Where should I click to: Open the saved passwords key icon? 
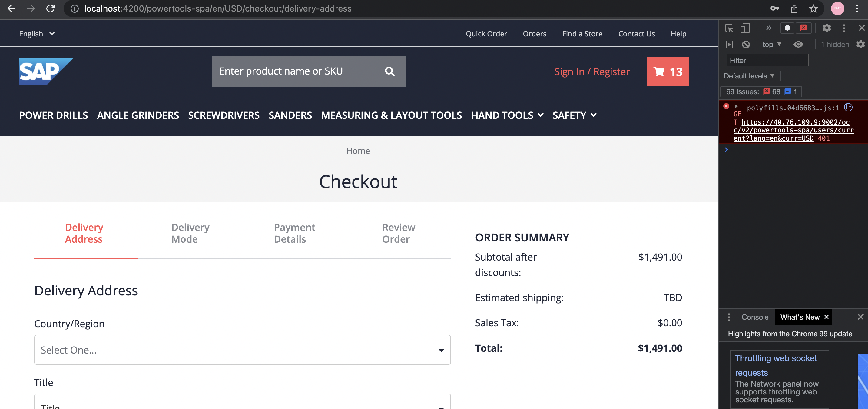[x=774, y=9]
